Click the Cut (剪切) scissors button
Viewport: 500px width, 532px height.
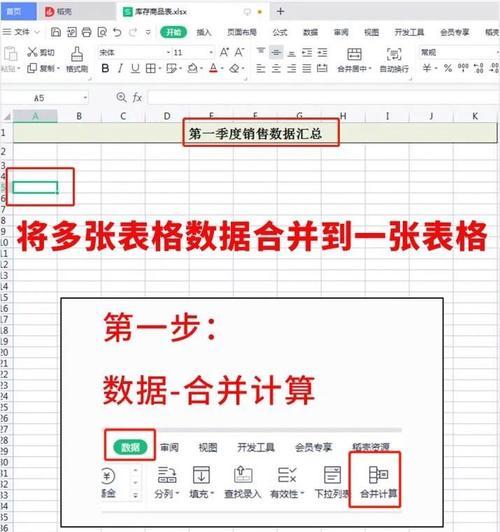32,52
